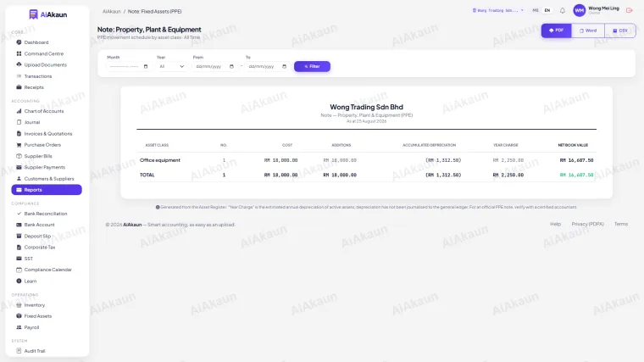
Task: Open Transactions list icon
Action: pos(19,76)
